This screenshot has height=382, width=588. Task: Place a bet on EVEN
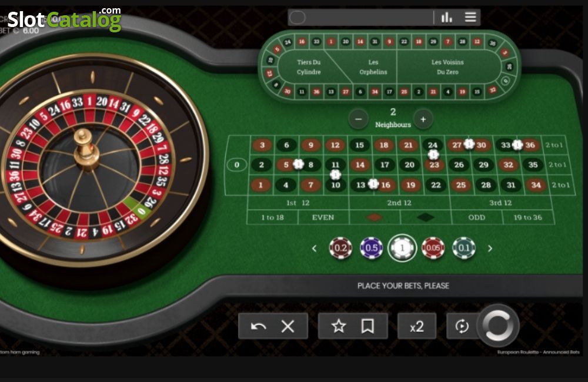(323, 217)
